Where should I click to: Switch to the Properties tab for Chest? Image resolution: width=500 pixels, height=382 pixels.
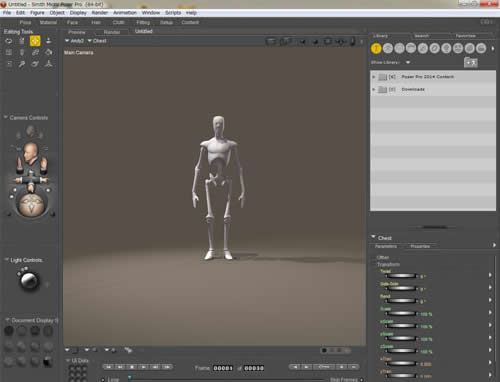(x=420, y=246)
